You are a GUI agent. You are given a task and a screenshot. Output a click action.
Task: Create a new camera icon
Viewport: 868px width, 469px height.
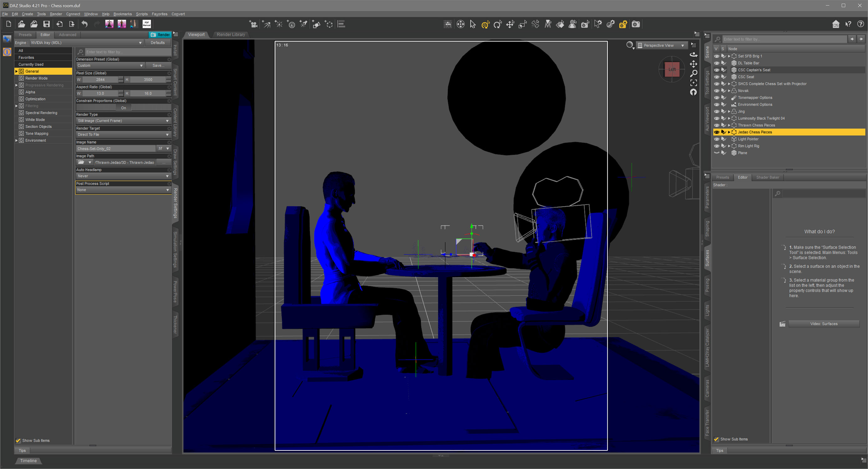click(x=253, y=24)
